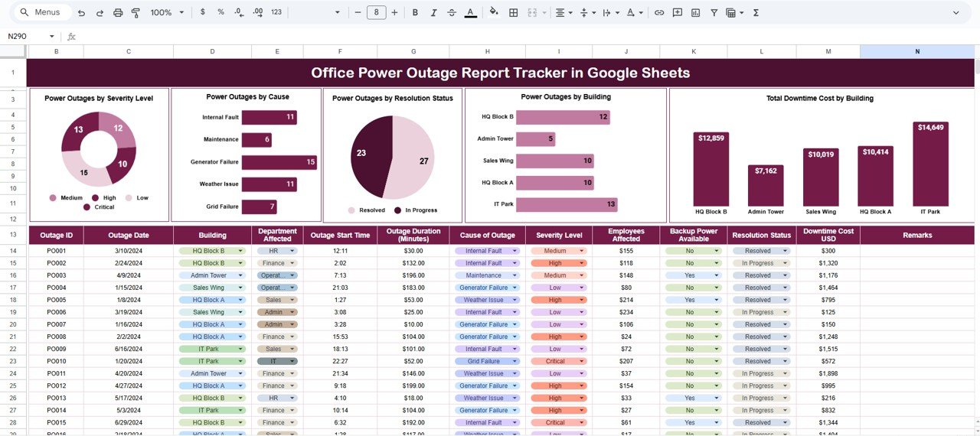
Task: Expand the Name box dropdown arrow
Action: point(52,37)
